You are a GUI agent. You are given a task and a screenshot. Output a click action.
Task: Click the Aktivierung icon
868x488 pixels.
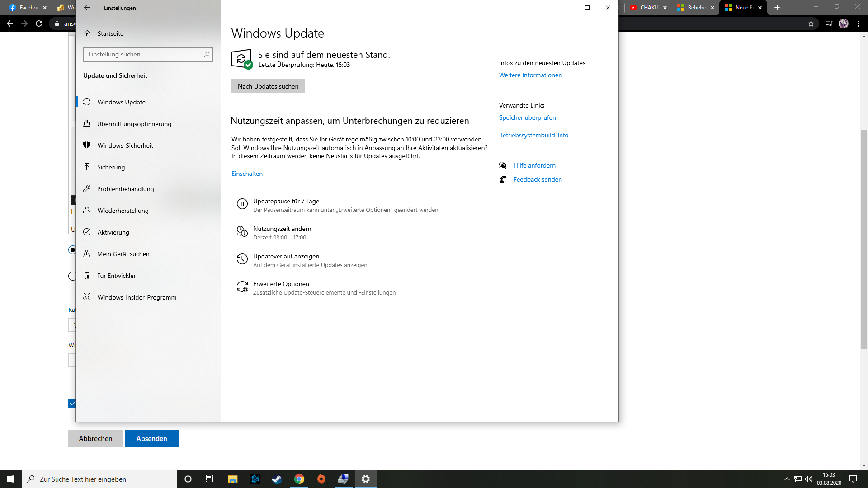tap(86, 232)
